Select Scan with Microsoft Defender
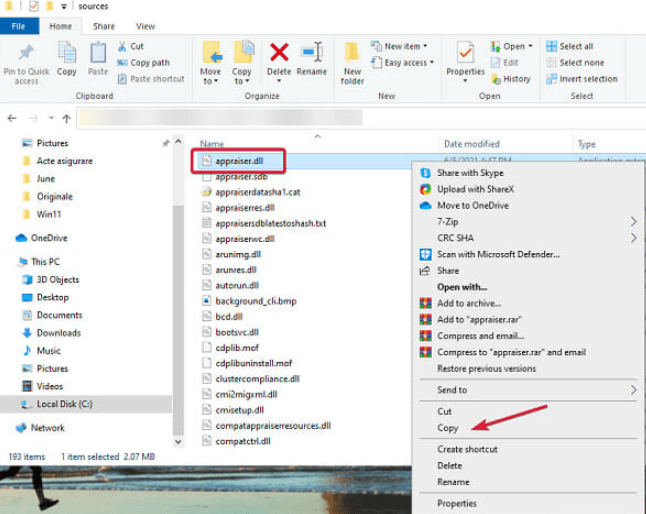The height and width of the screenshot is (514, 646). [x=496, y=254]
